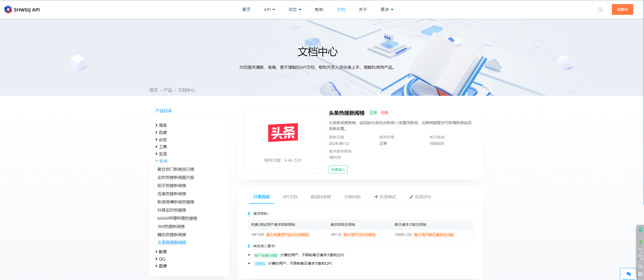Click the green shield icon in side widget

coord(640,230)
